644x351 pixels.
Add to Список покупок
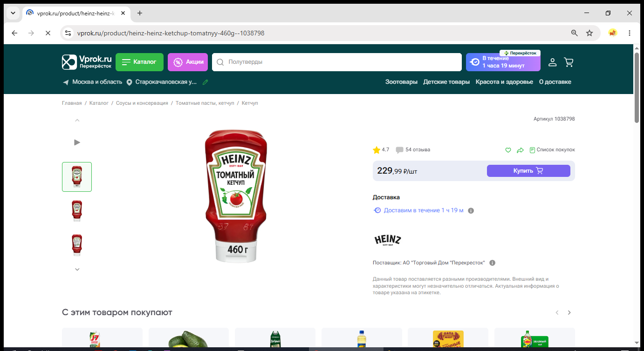(552, 150)
